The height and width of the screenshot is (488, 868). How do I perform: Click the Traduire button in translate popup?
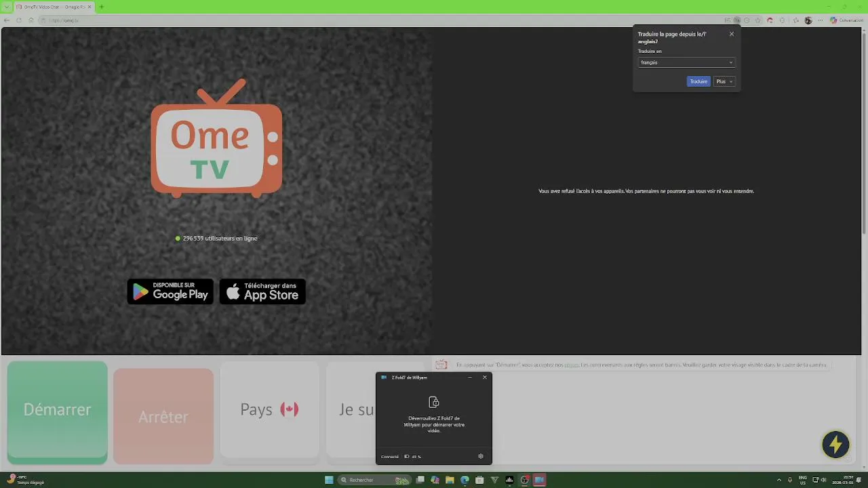[698, 81]
